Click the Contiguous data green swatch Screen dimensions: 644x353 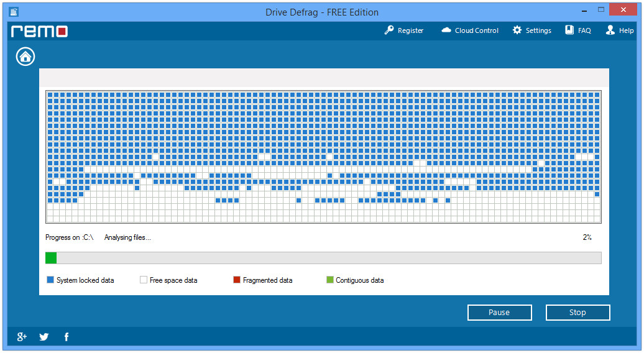pyautogui.click(x=330, y=280)
